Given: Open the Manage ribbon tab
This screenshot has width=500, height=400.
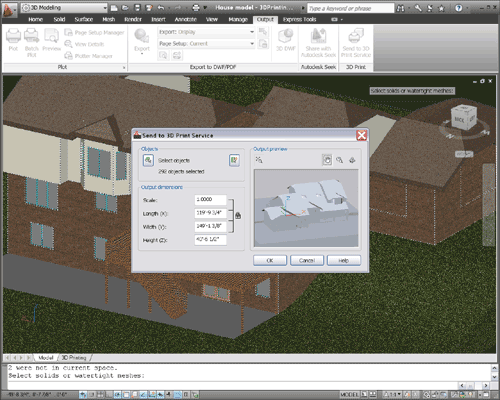Looking at the screenshot, I should coord(238,20).
